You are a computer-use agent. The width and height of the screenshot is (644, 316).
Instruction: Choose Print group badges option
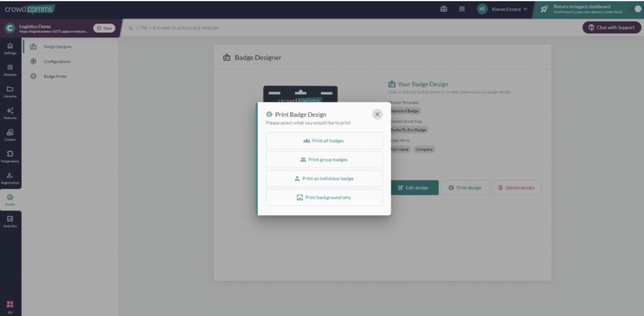[324, 160]
